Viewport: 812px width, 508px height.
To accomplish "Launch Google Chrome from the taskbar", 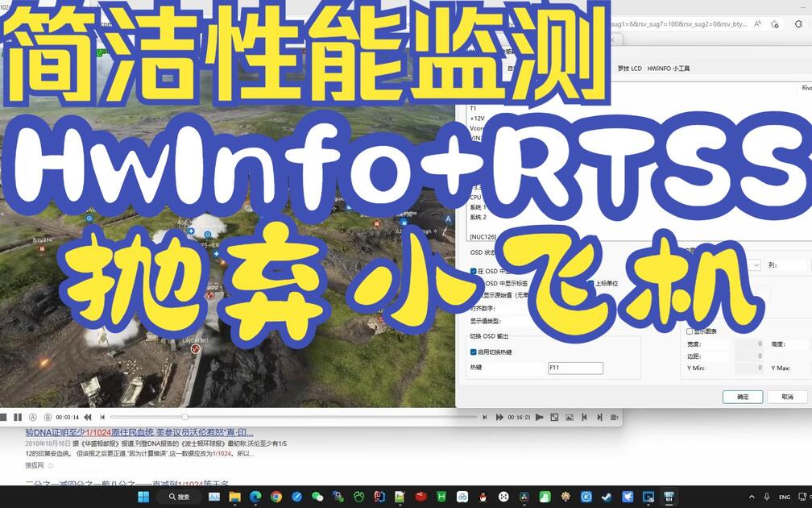I will point(276,497).
